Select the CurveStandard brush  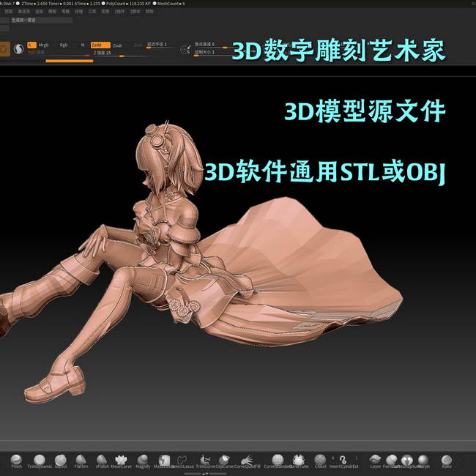[278, 461]
